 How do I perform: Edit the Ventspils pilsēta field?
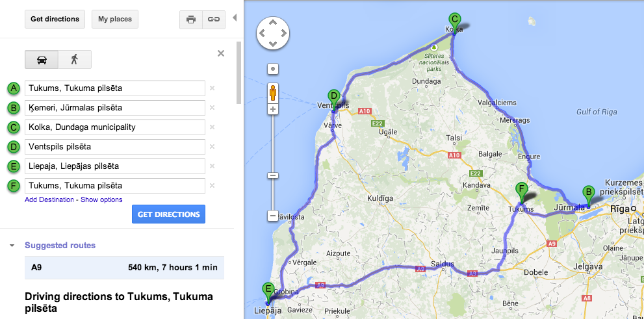click(115, 147)
